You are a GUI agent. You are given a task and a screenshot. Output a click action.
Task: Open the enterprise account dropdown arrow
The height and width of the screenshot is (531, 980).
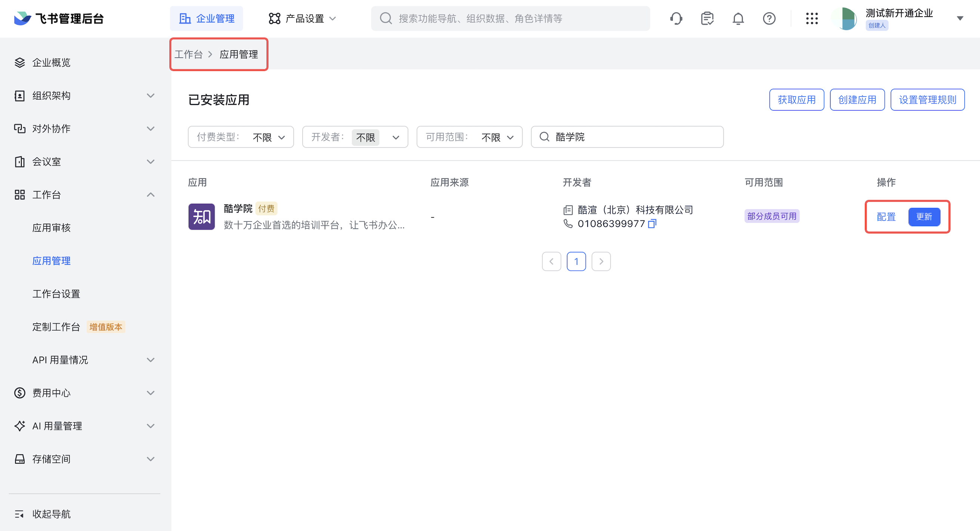[x=960, y=18]
